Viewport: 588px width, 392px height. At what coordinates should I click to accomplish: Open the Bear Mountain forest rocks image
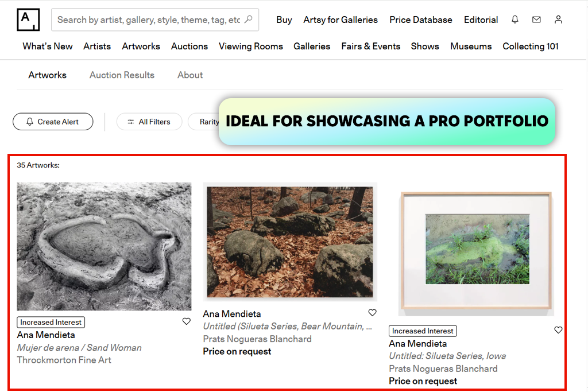(x=290, y=242)
